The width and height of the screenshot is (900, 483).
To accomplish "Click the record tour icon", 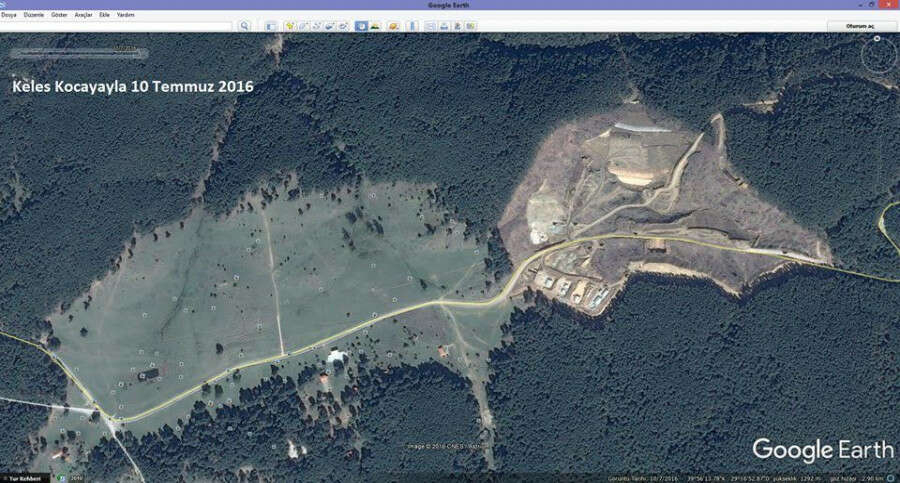I will 343,25.
